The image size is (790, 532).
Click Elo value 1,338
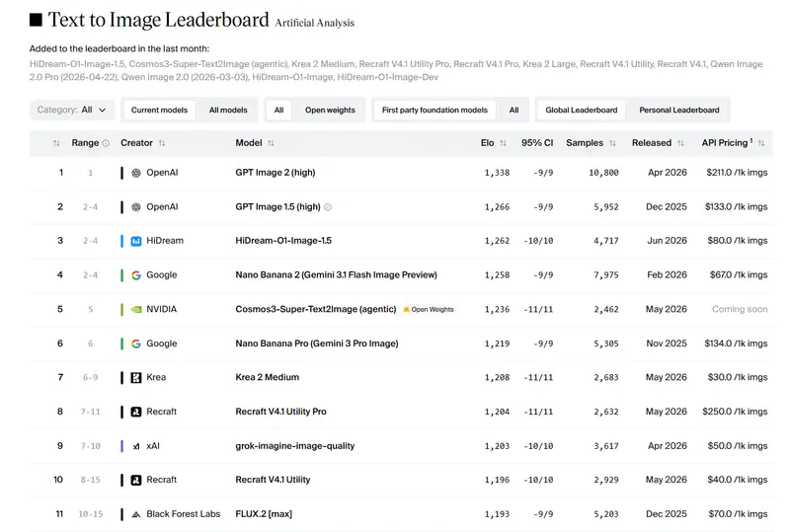pyautogui.click(x=498, y=173)
